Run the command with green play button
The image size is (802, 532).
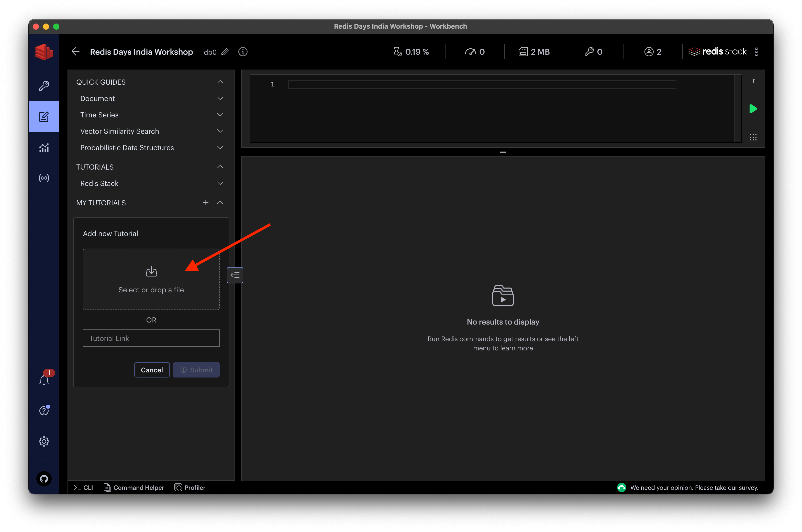753,109
